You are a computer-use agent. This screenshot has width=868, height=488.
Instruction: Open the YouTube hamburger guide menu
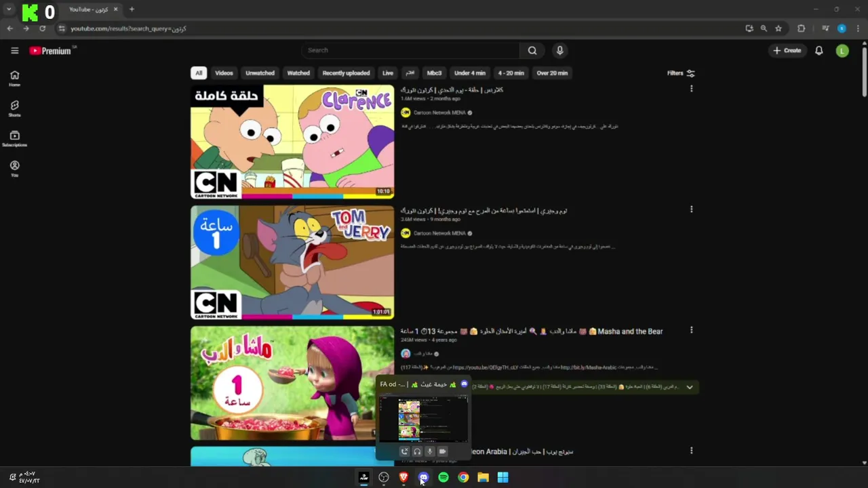click(14, 50)
